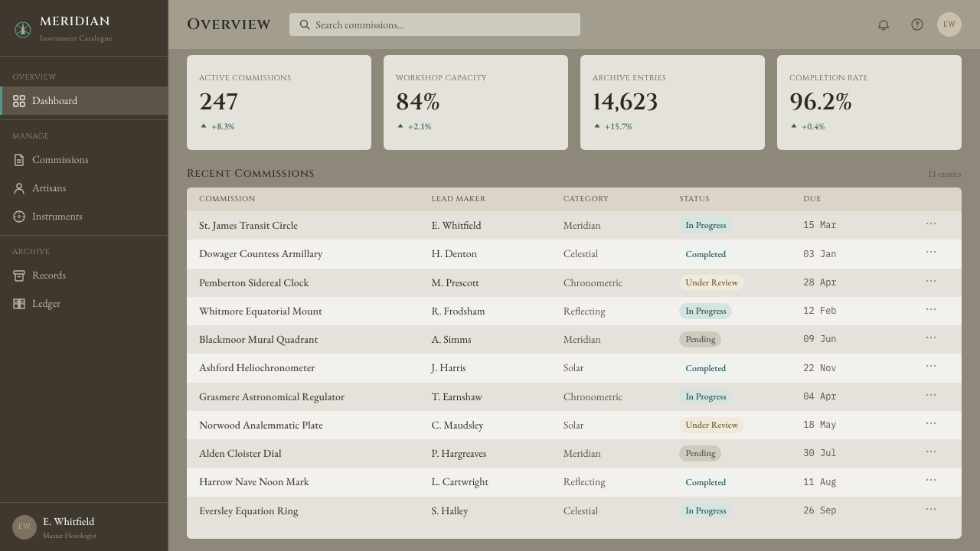
Task: Open the Blackmoor Mural Quadrant commission
Action: [258, 339]
